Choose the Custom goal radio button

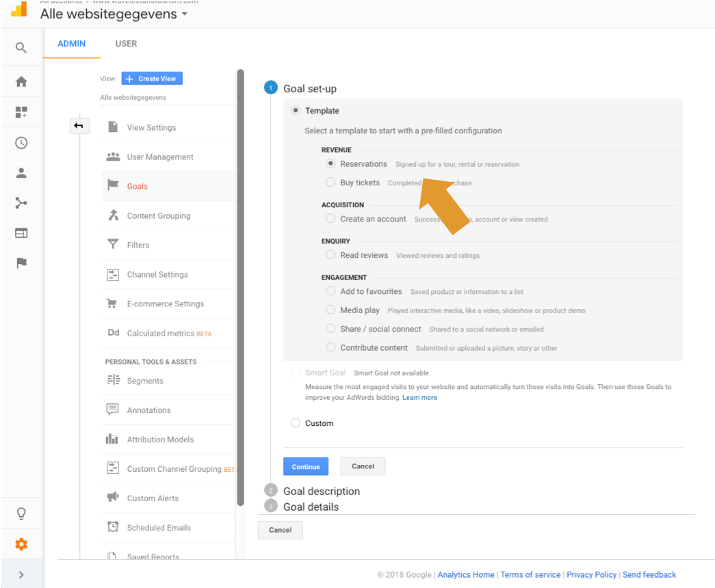tap(296, 423)
